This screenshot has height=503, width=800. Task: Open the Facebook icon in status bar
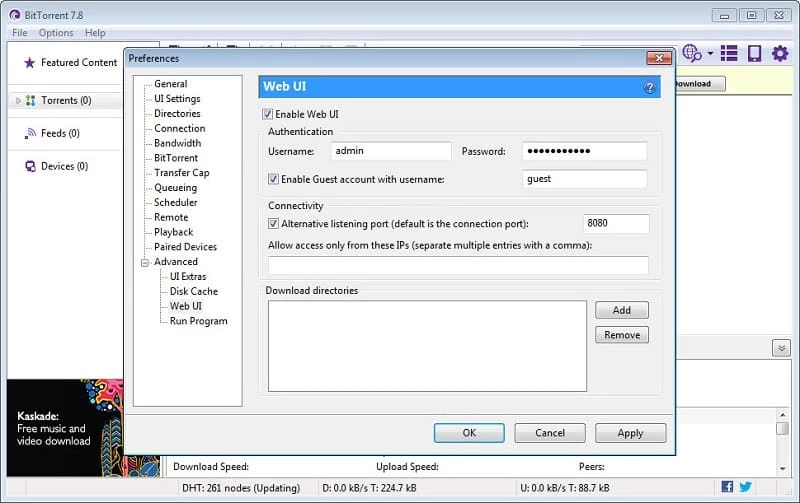pyautogui.click(x=727, y=487)
